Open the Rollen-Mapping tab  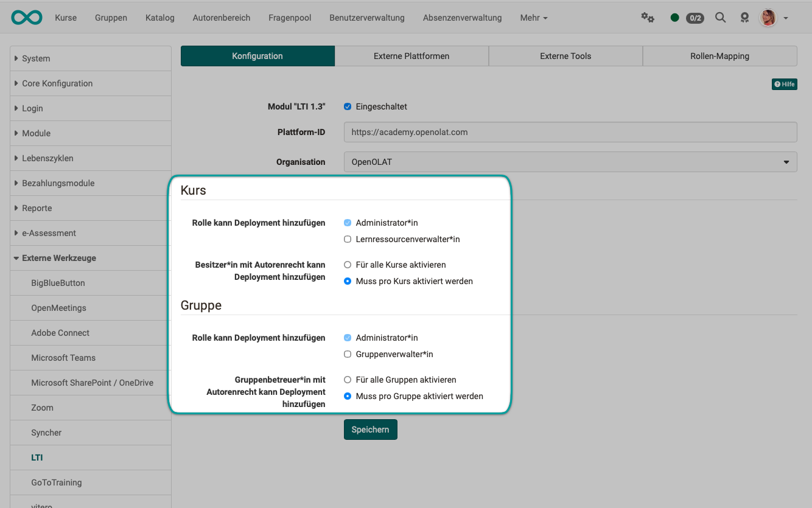click(x=719, y=56)
